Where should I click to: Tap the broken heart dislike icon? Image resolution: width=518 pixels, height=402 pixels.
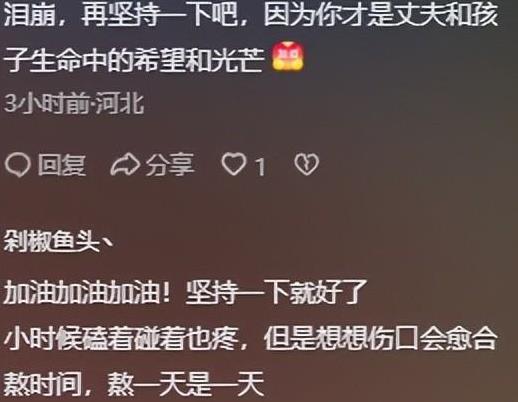307,164
